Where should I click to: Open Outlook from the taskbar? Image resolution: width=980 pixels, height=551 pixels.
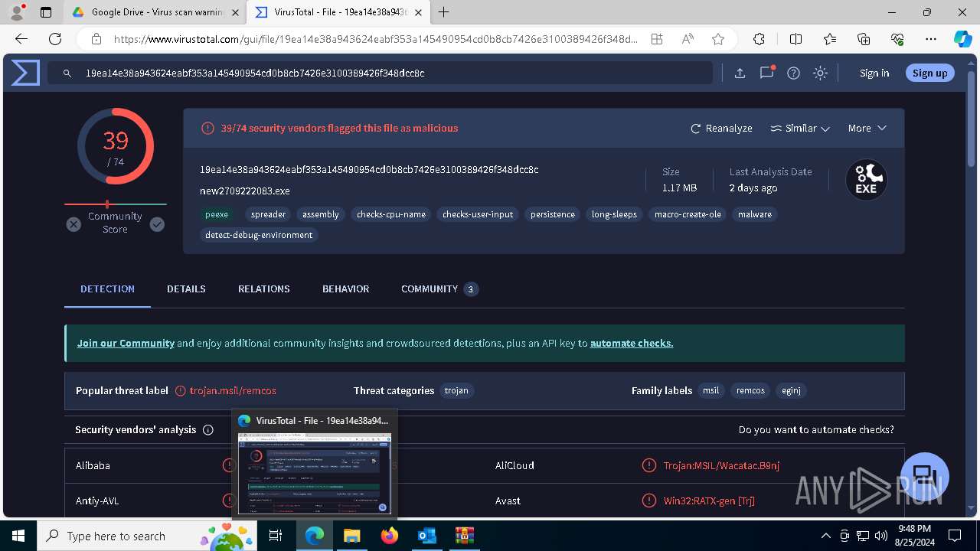[x=426, y=536]
